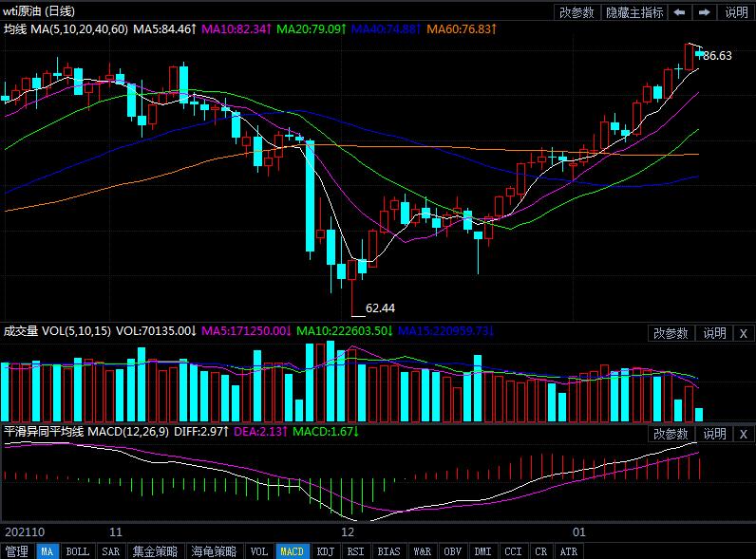
Task: Select the MA indicator tab
Action: 47,551
